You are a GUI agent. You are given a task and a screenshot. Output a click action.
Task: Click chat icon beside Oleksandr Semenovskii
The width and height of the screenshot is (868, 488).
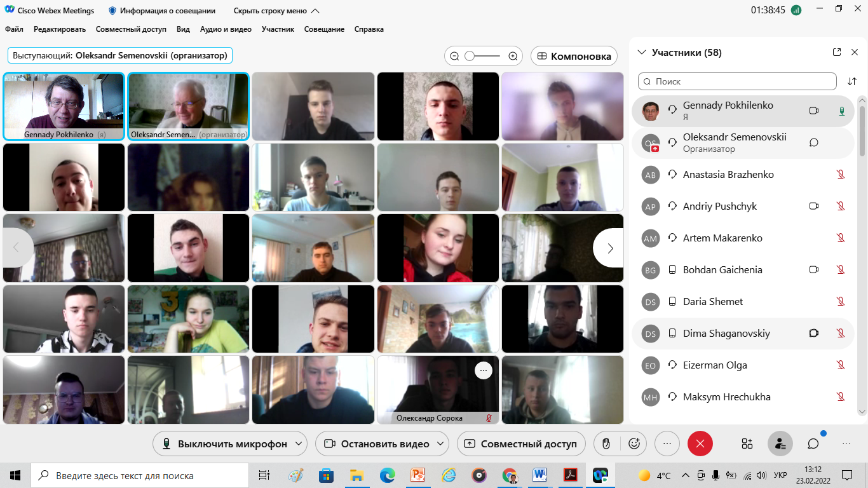click(x=813, y=142)
